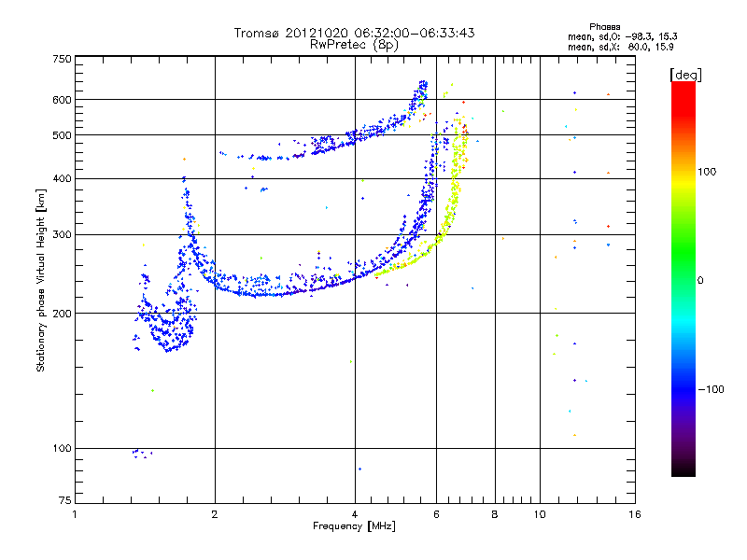Click the blue echo peak near 400 km
The image size is (747, 560).
(x=184, y=179)
